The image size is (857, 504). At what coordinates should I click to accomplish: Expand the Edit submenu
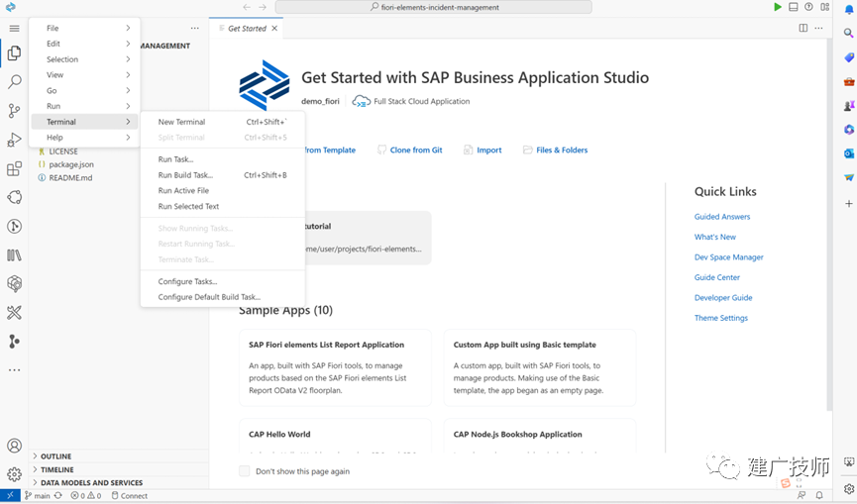click(85, 44)
